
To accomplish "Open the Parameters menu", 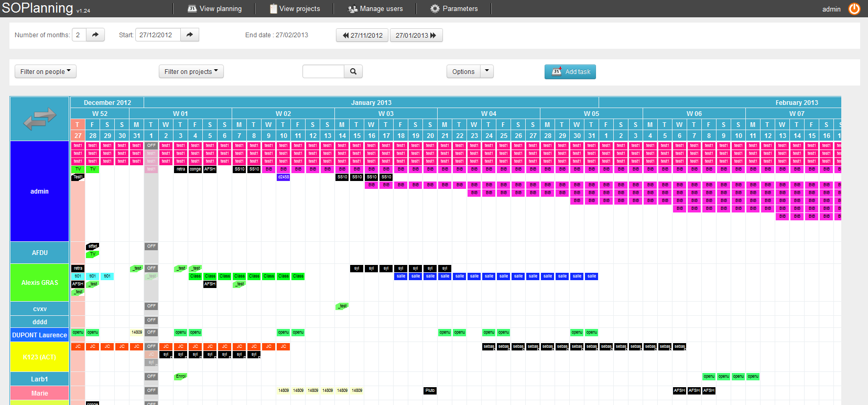I will (x=454, y=9).
